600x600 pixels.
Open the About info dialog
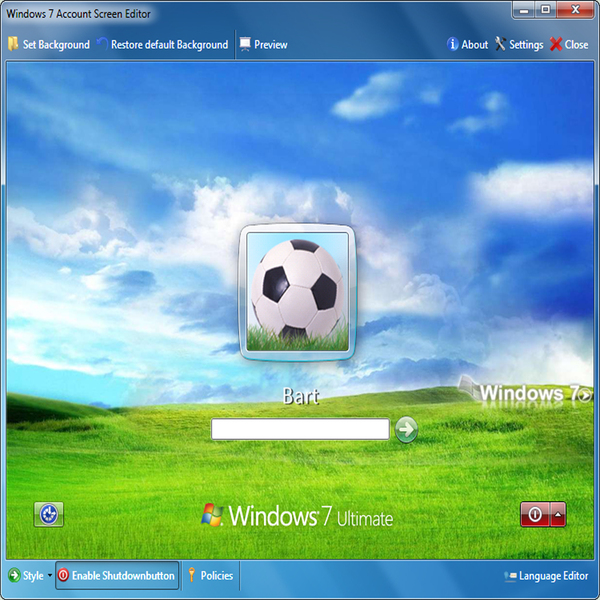point(467,44)
